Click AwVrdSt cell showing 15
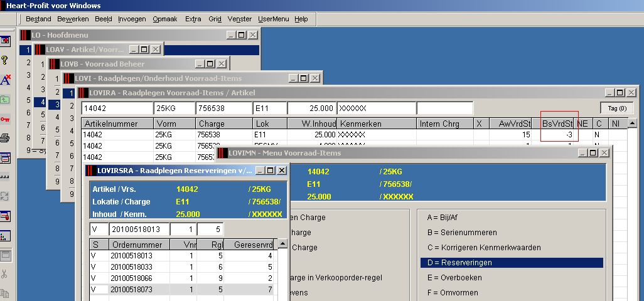The height and width of the screenshot is (301, 644). [510, 134]
